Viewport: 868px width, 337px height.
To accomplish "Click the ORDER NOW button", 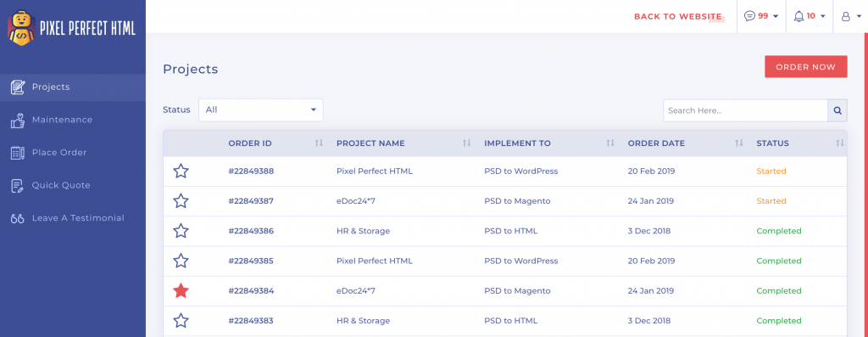I will coord(805,66).
